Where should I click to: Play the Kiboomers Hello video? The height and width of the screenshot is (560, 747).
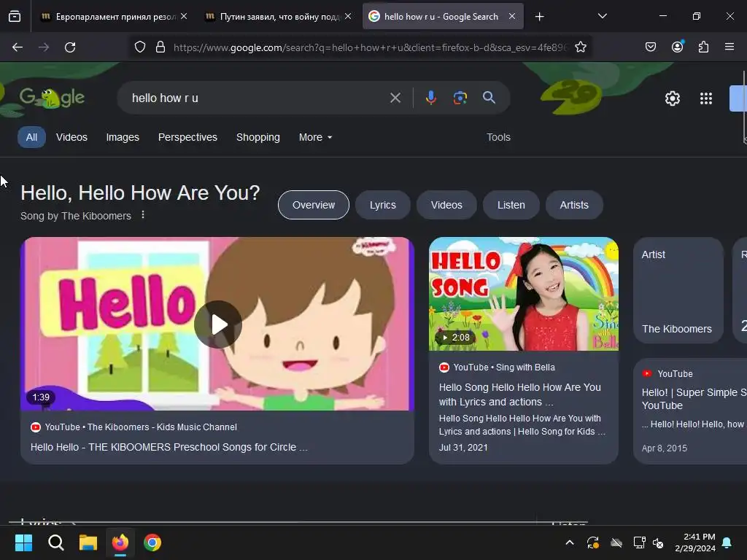[217, 324]
